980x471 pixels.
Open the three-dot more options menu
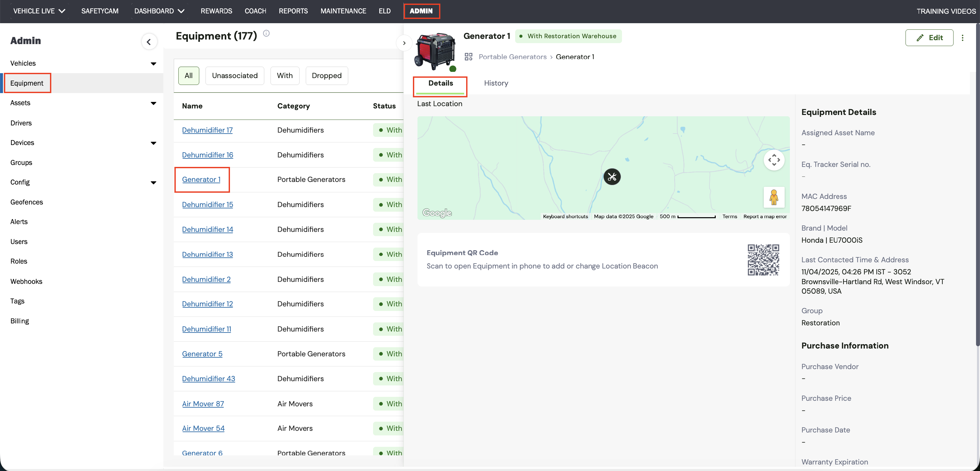[x=962, y=38]
